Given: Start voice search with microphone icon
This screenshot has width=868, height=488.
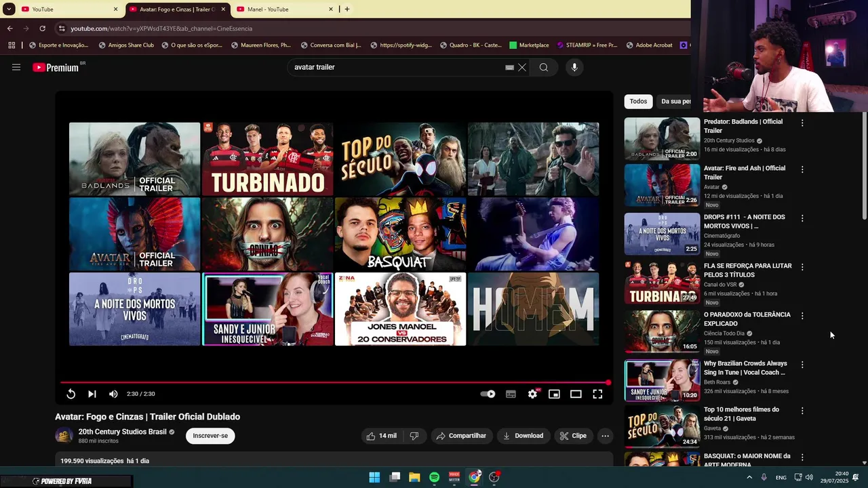Looking at the screenshot, I should [574, 67].
